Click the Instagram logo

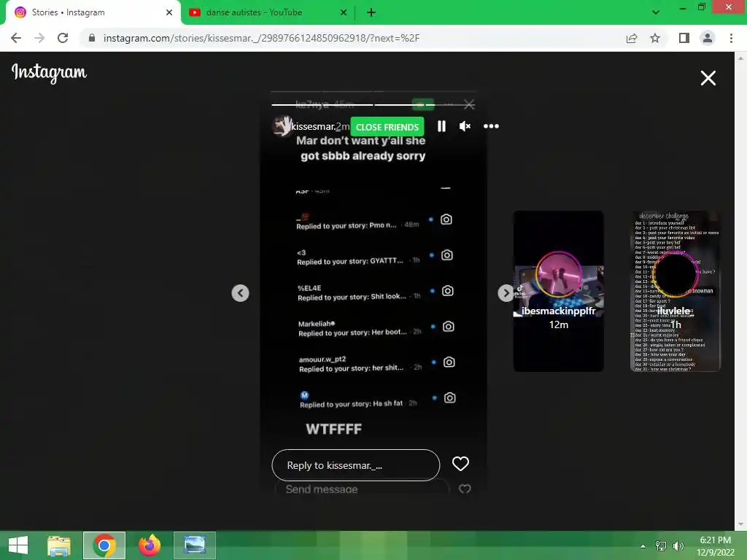point(49,72)
